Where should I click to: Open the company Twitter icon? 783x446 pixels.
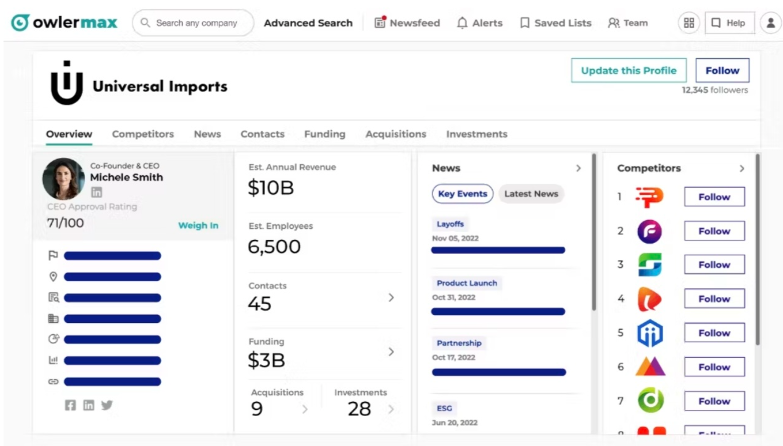107,405
